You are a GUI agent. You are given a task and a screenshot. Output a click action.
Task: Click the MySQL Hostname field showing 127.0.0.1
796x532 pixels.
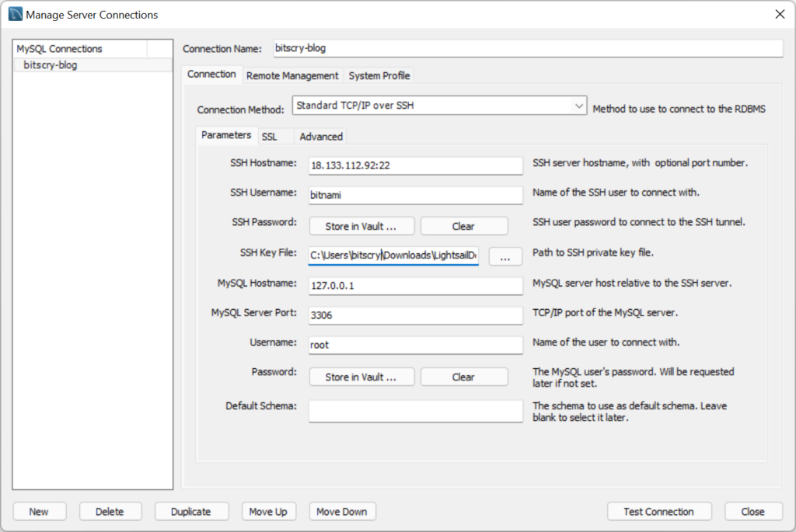415,286
